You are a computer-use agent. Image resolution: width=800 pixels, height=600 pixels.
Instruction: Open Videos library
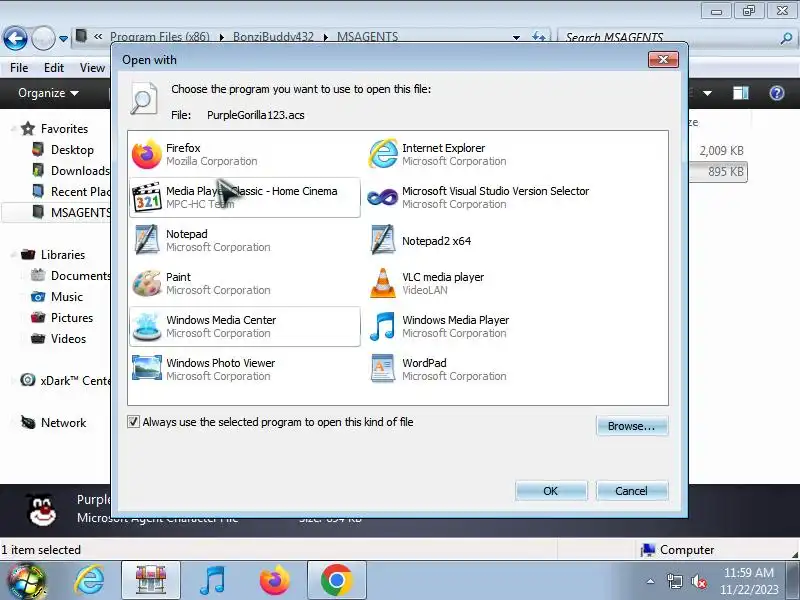tap(68, 338)
